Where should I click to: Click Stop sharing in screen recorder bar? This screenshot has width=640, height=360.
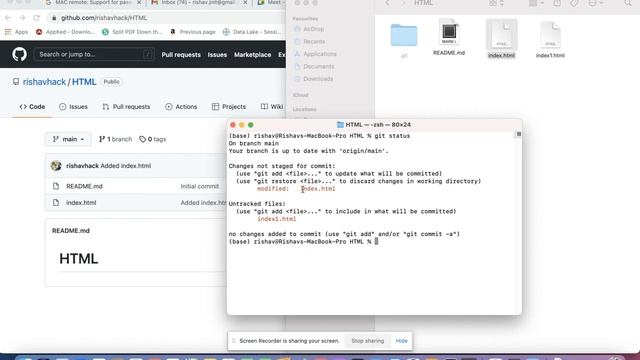pyautogui.click(x=367, y=341)
